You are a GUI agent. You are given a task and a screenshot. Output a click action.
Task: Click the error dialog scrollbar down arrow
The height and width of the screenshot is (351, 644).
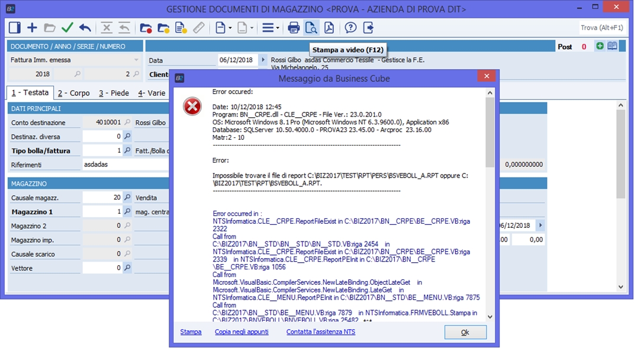point(490,317)
